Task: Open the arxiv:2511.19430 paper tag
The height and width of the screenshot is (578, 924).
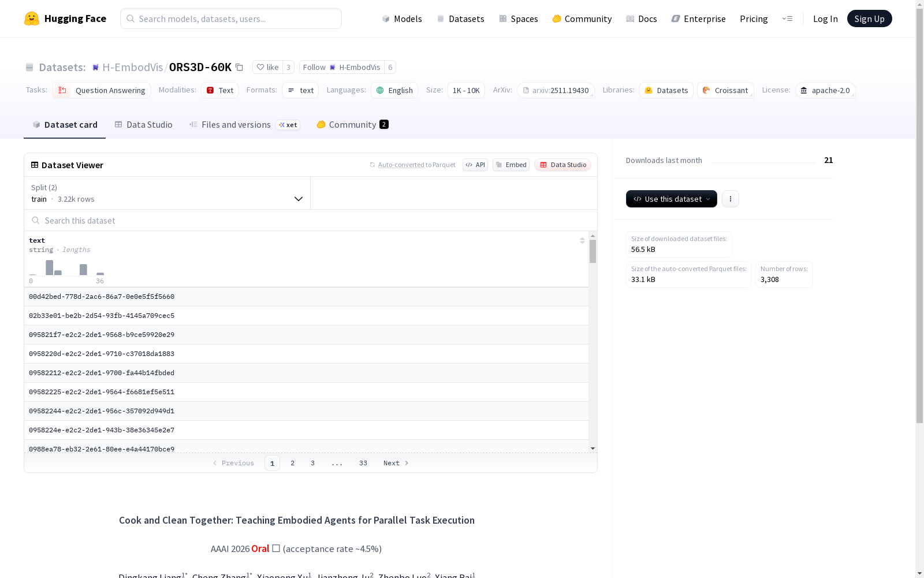Action: point(556,90)
